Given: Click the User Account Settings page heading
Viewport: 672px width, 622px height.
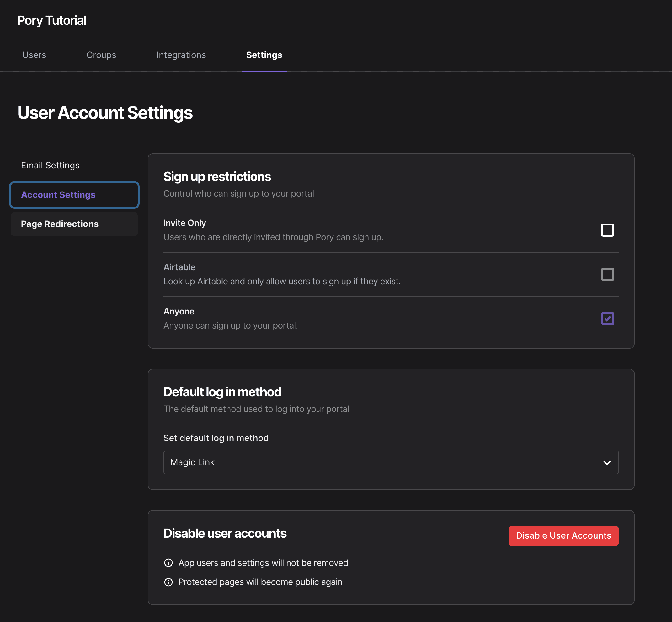Looking at the screenshot, I should tap(105, 113).
